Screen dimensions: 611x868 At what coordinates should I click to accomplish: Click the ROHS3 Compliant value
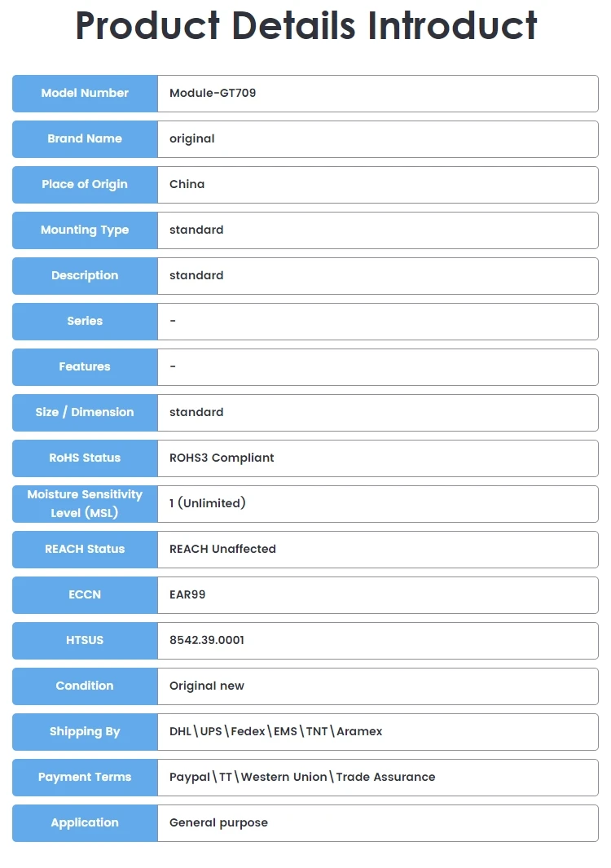[222, 458]
